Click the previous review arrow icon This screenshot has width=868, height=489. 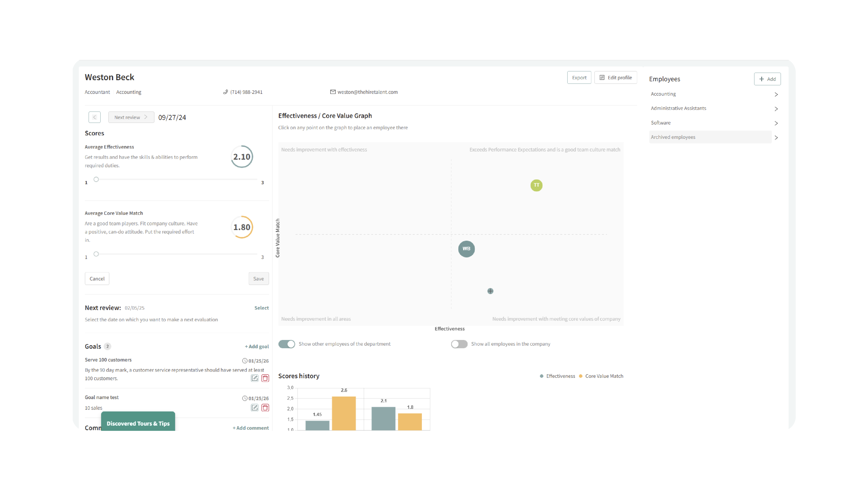pos(94,117)
